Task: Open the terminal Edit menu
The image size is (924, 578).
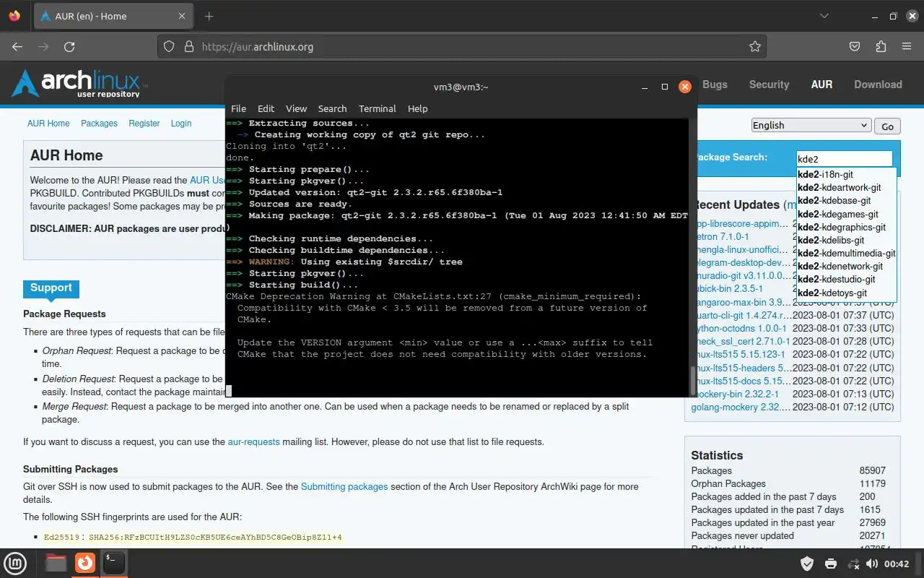Action: point(266,108)
